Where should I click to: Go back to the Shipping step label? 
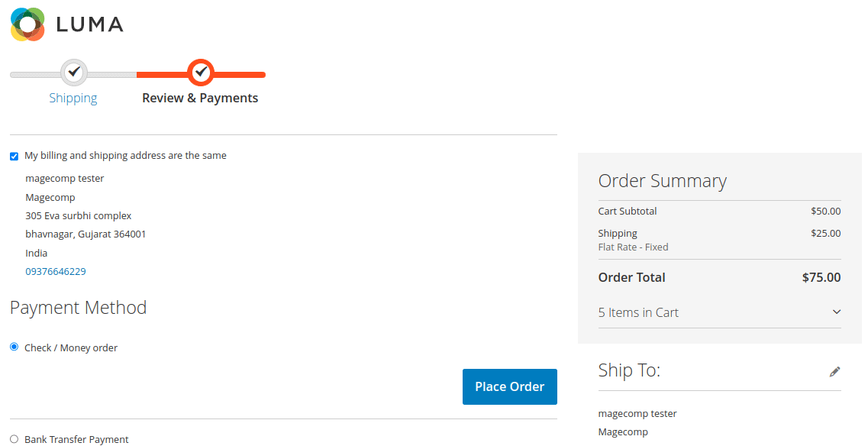pos(73,98)
